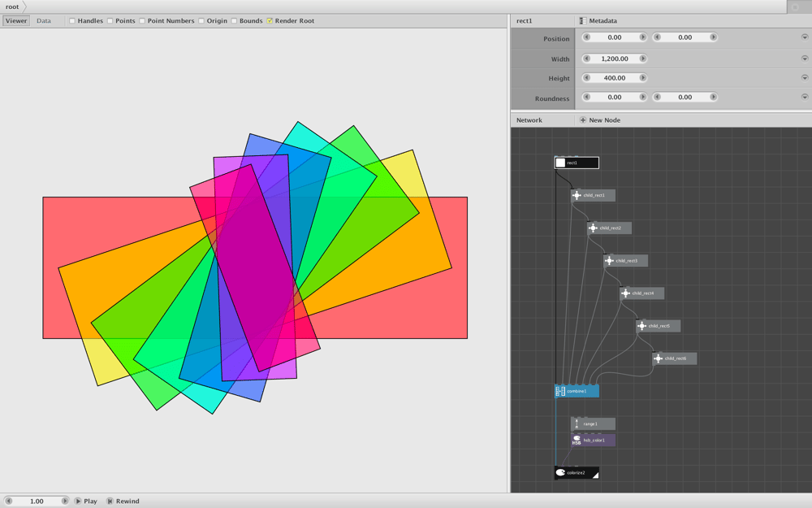The image size is (812, 508).
Task: Click the frame number field showing 1.00
Action: pyautogui.click(x=37, y=501)
